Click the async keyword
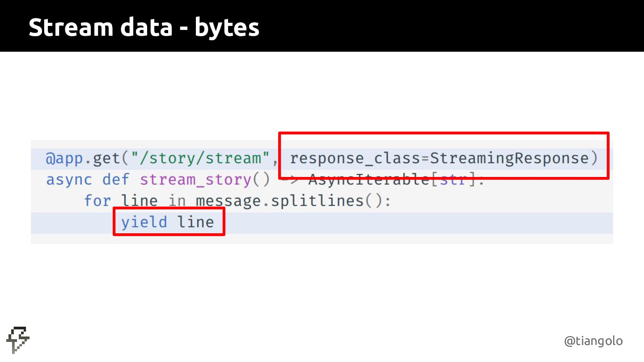The height and width of the screenshot is (362, 644). coord(69,180)
